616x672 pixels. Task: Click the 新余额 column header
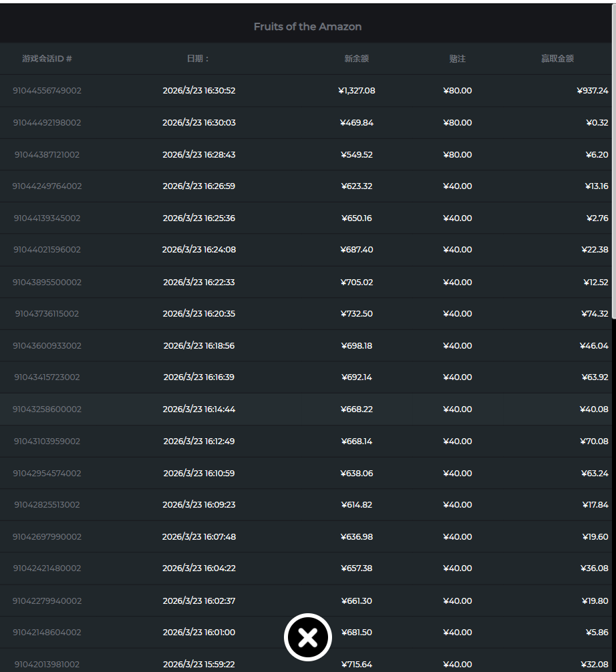point(356,59)
